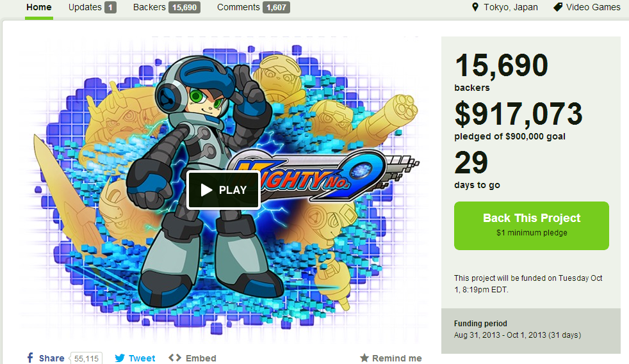
Task: Switch to the Updates tab
Action: (92, 7)
